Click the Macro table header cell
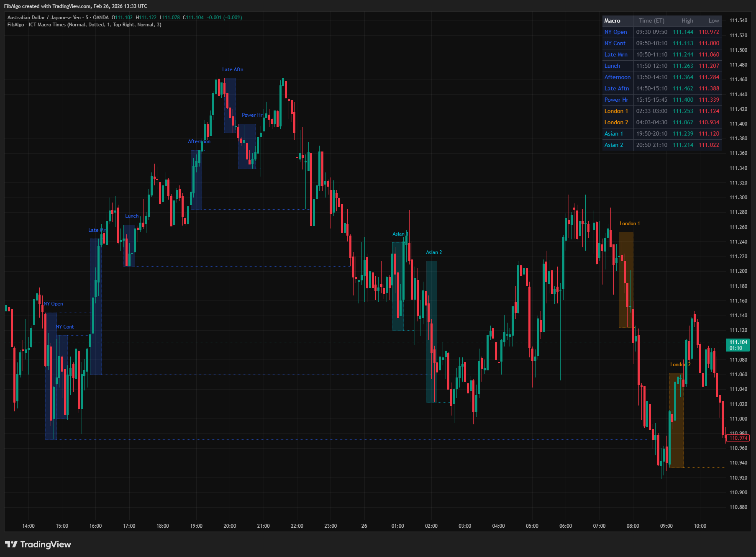Screen dimensions: 756x557 (x=613, y=21)
